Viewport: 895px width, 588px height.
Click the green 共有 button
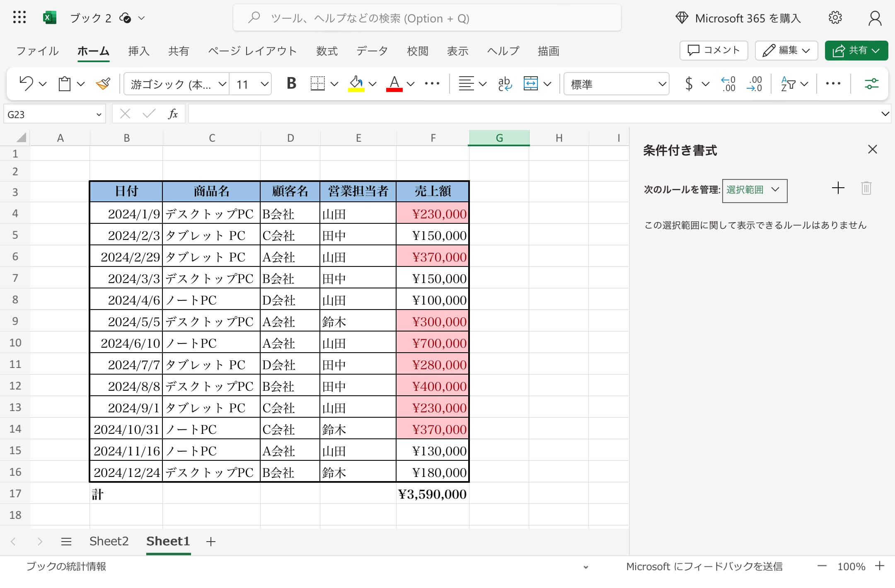click(x=856, y=50)
